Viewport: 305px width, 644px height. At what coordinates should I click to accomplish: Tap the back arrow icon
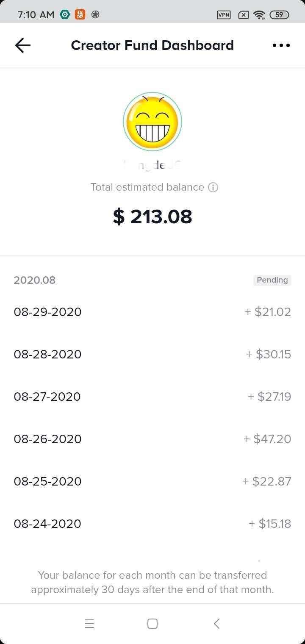coord(23,45)
